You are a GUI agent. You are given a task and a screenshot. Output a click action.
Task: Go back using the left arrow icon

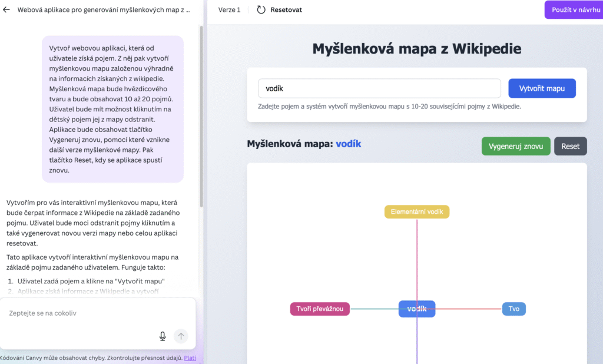[x=6, y=9]
